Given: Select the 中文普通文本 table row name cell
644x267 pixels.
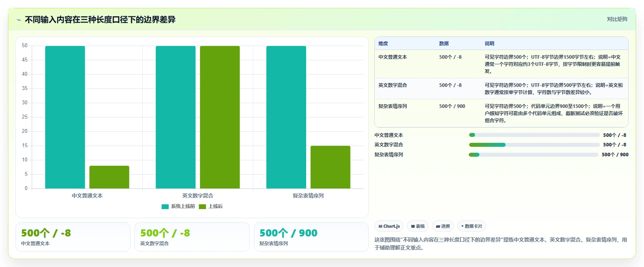Looking at the screenshot, I should click(x=393, y=57).
